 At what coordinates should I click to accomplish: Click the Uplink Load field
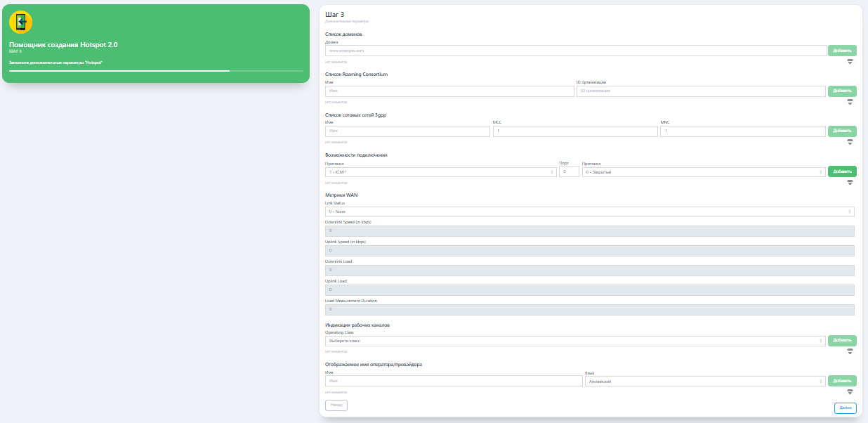590,290
